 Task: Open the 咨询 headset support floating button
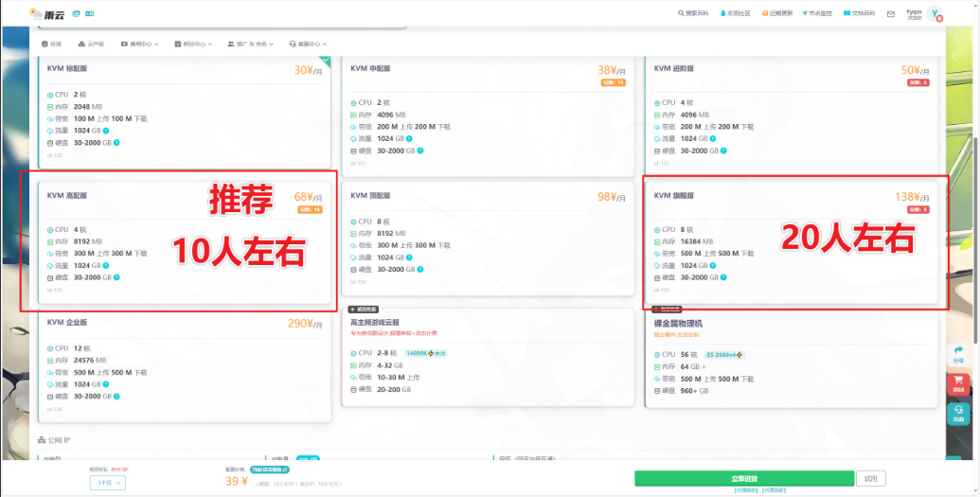[958, 414]
